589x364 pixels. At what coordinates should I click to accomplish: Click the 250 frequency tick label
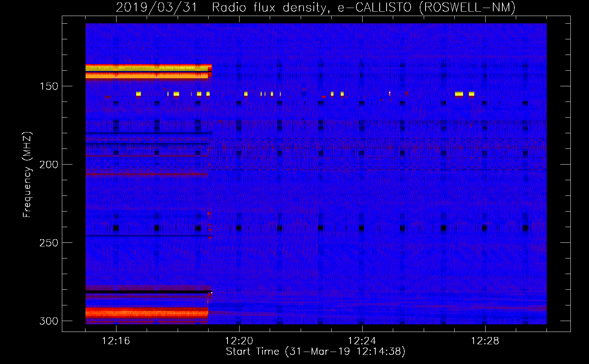click(49, 243)
